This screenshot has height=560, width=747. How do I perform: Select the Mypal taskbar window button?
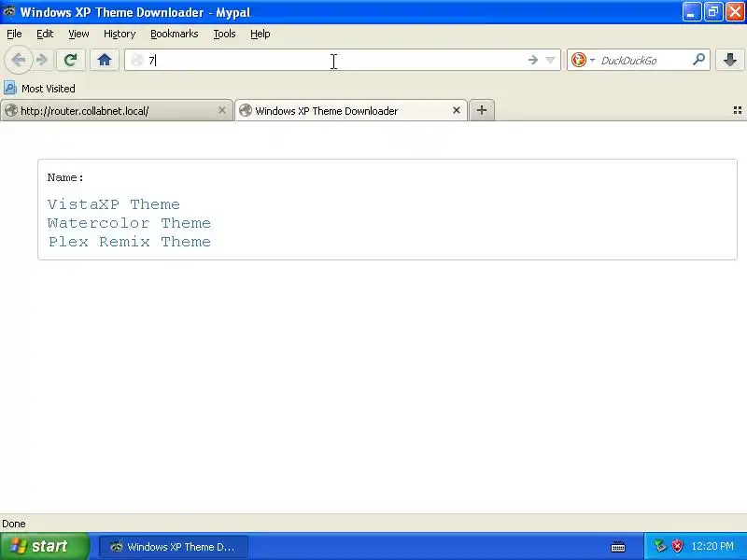[174, 547]
